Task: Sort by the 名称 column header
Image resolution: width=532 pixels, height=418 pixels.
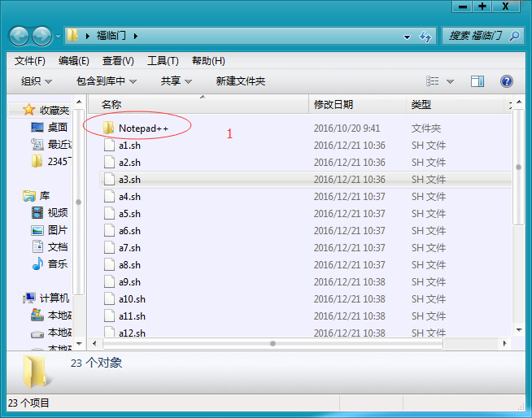Action: 198,104
